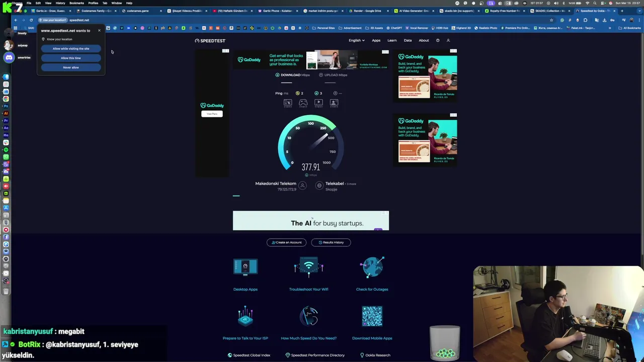Image resolution: width=644 pixels, height=362 pixels.
Task: Show more bookmarks with the chevron
Action: pos(610,28)
